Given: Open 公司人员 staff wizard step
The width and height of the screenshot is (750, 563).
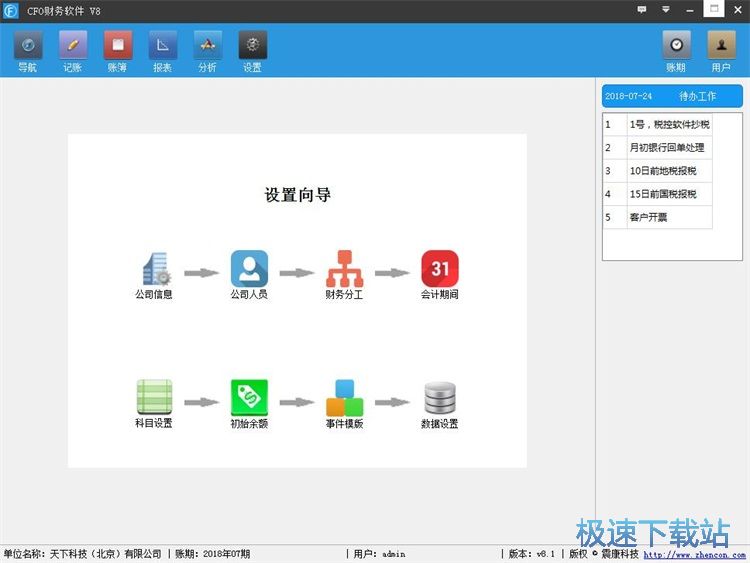Looking at the screenshot, I should click(x=249, y=275).
